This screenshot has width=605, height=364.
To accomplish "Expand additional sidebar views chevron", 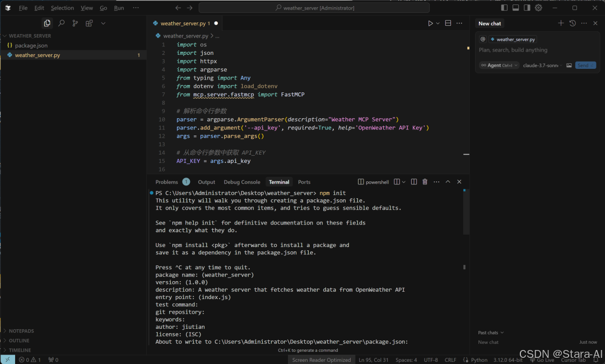I will (104, 23).
